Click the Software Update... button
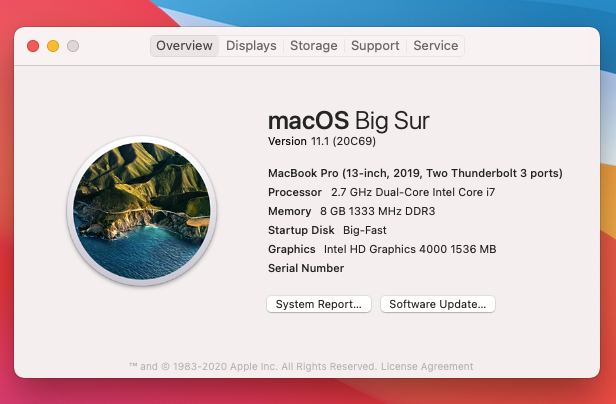Image resolution: width=616 pixels, height=404 pixels. (438, 304)
